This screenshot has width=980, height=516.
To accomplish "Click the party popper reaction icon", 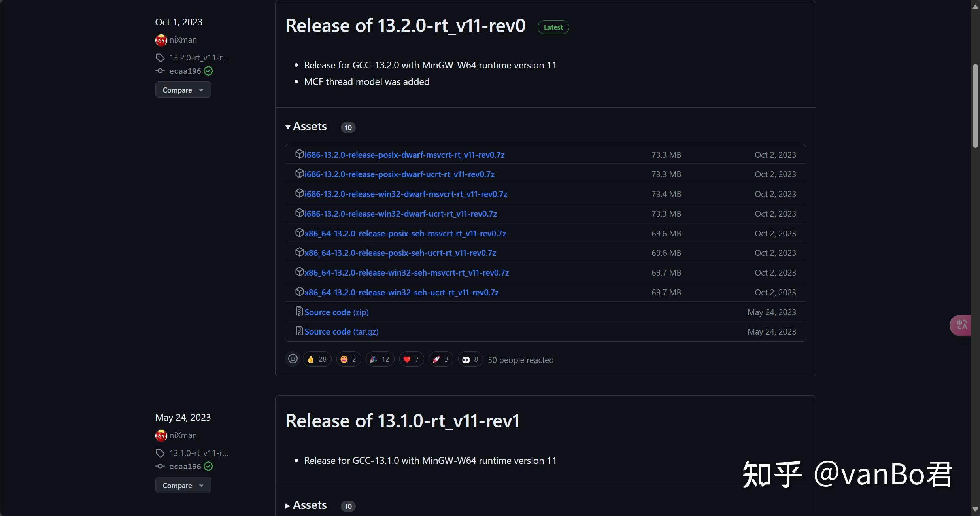I will coord(374,359).
